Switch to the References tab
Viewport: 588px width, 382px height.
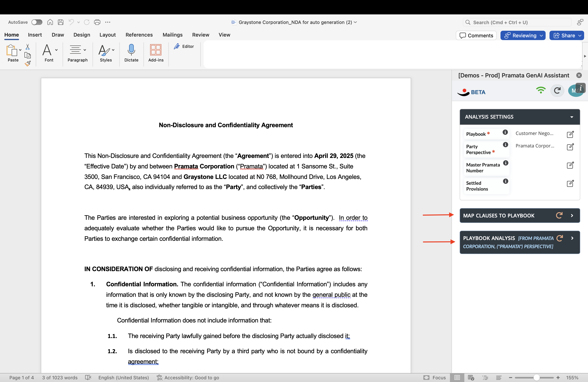[x=139, y=35]
